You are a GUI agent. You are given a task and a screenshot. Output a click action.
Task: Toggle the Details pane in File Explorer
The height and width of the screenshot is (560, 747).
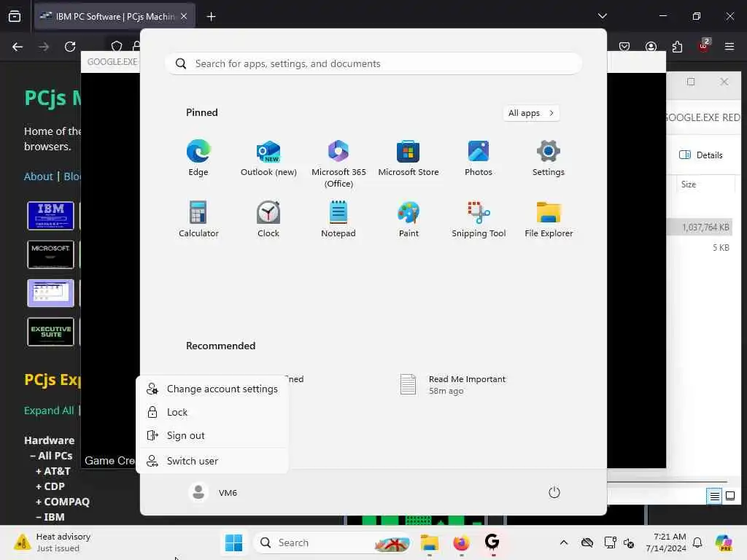(x=700, y=155)
